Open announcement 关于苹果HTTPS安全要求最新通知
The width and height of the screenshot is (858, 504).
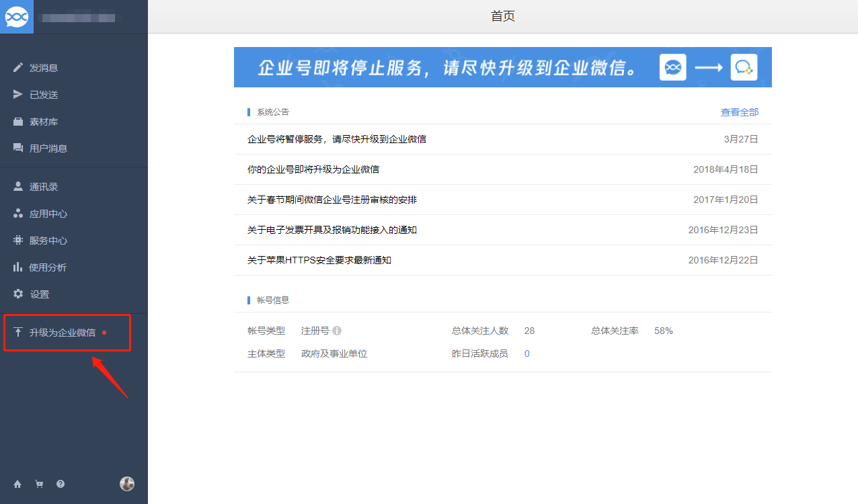point(319,260)
